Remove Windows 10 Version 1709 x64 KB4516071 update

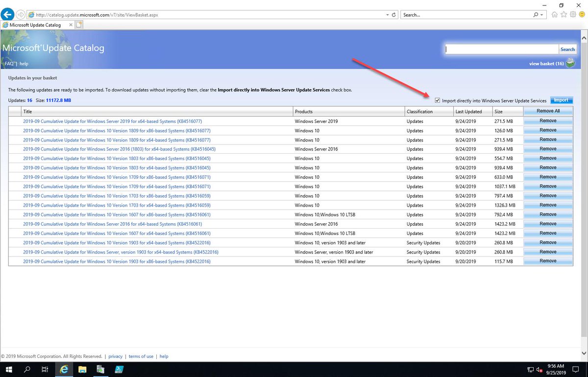(x=548, y=186)
